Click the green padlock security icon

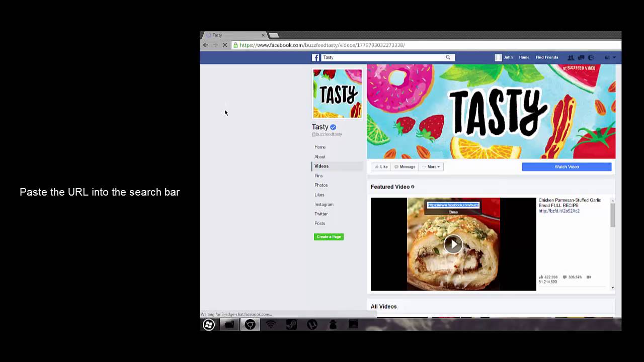click(x=235, y=45)
